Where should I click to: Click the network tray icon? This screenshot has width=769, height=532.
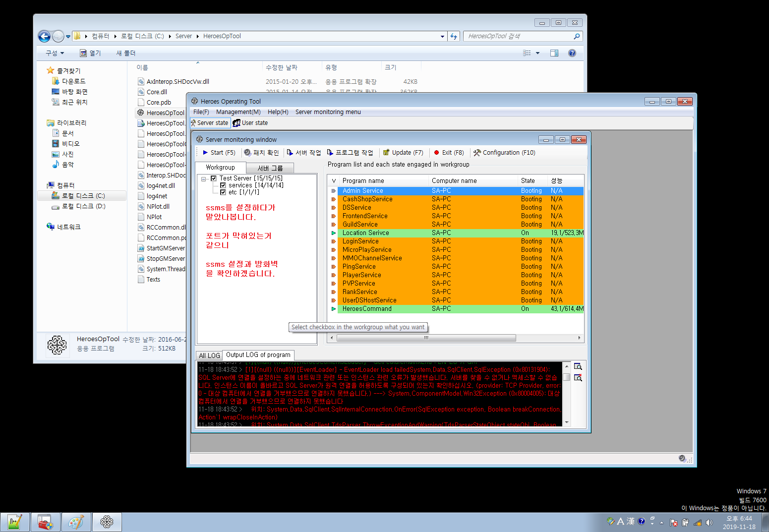tap(698, 522)
